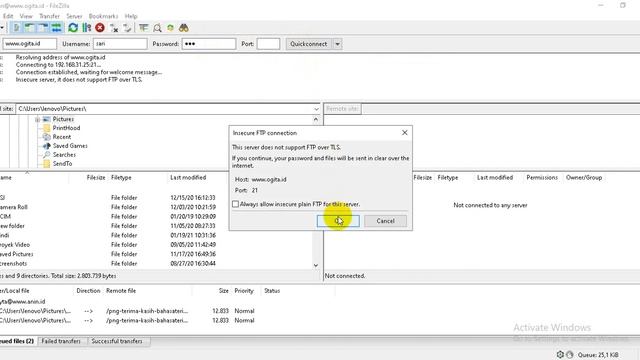Viewport: 640px width, 360px height.
Task: Click the queue Priority column header
Action: [244, 291]
